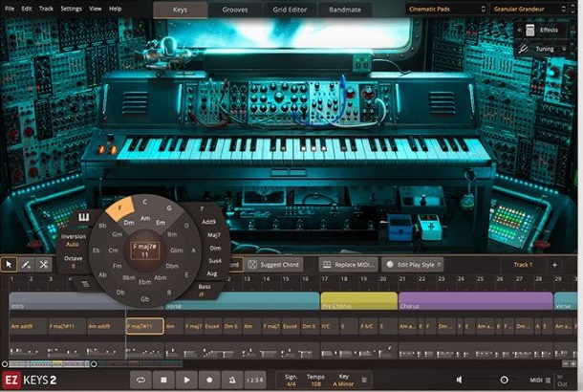
Task: Adjust the master volume slider knob
Action: pyautogui.click(x=505, y=380)
